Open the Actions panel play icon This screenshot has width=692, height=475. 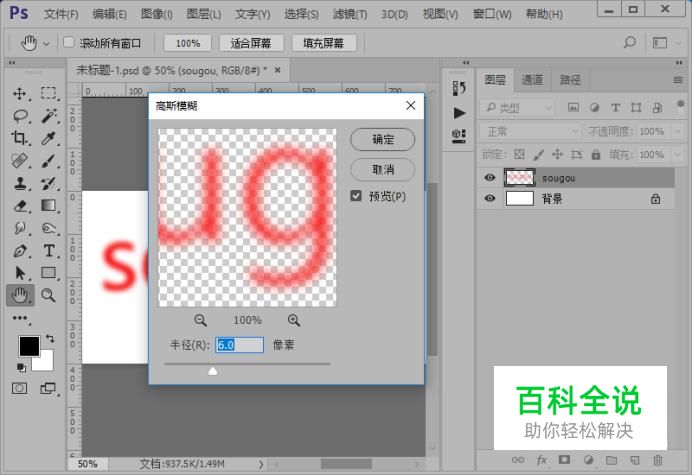click(459, 113)
